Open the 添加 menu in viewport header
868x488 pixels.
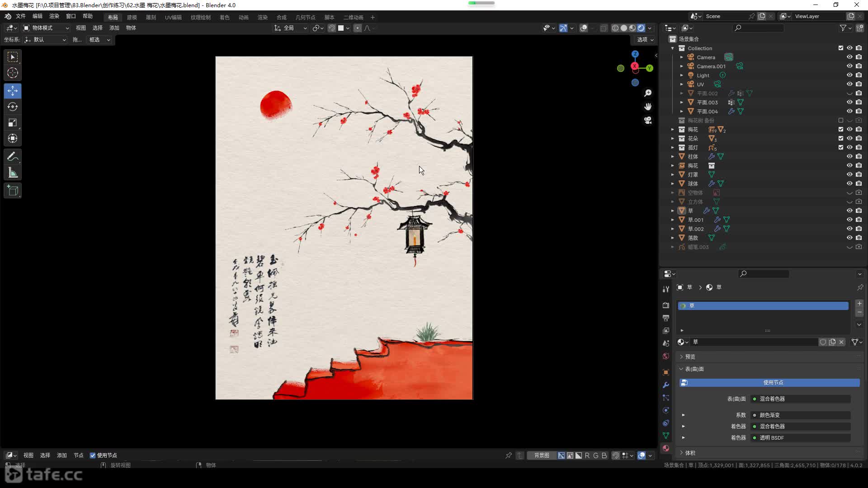pos(114,28)
